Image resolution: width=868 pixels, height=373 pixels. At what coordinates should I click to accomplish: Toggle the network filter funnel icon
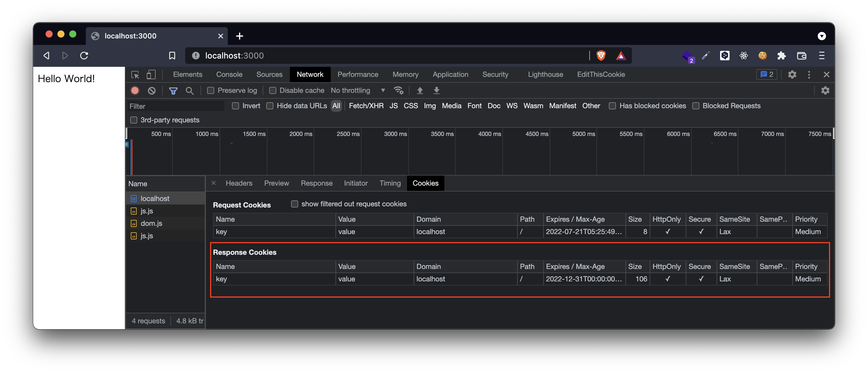pyautogui.click(x=173, y=90)
